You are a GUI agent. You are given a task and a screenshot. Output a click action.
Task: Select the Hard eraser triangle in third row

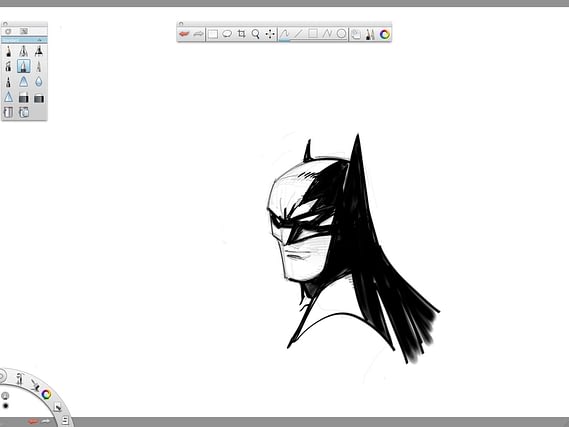pyautogui.click(x=24, y=82)
